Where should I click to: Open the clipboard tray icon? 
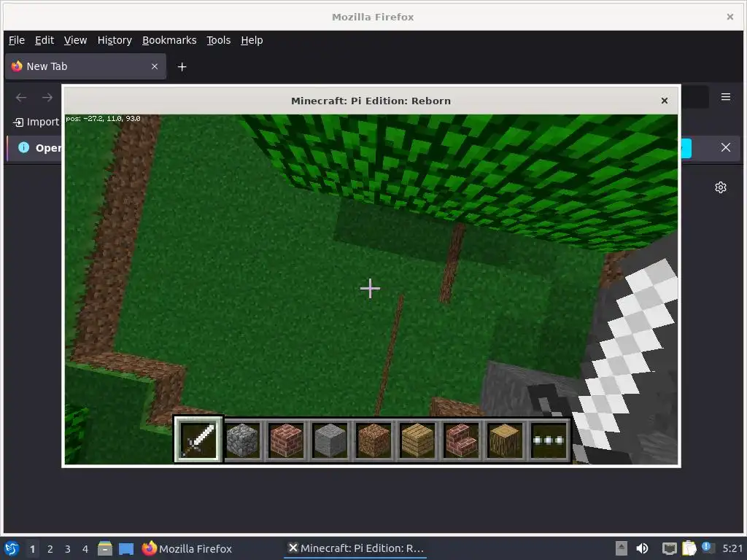[x=689, y=548]
